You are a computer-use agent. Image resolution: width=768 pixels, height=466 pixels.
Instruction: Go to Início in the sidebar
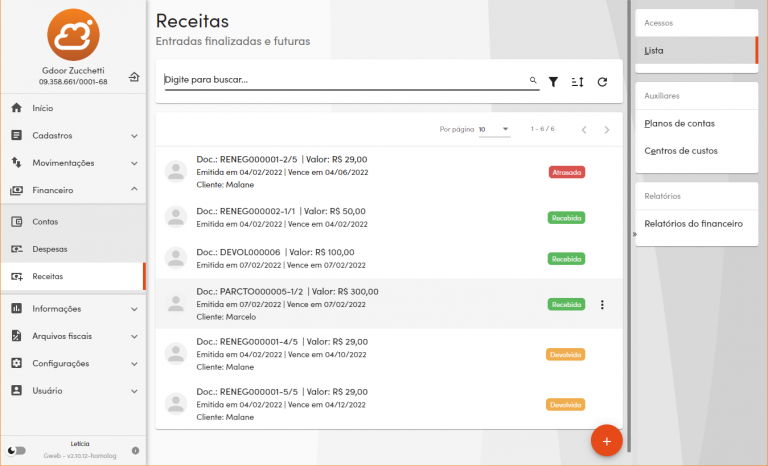tap(43, 107)
